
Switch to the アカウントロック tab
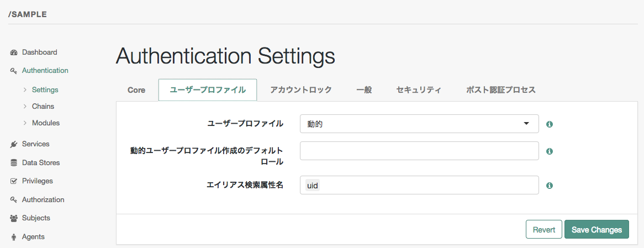[300, 90]
